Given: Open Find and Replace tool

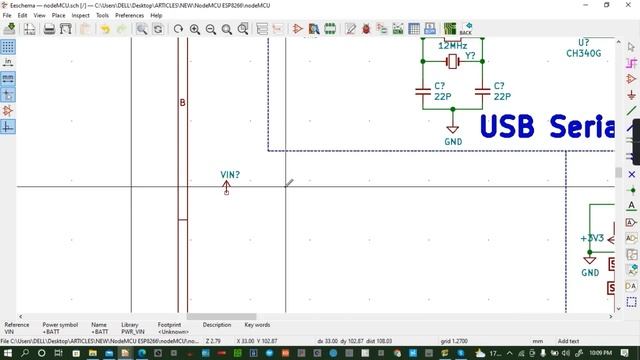Looking at the screenshot, I should [158, 29].
